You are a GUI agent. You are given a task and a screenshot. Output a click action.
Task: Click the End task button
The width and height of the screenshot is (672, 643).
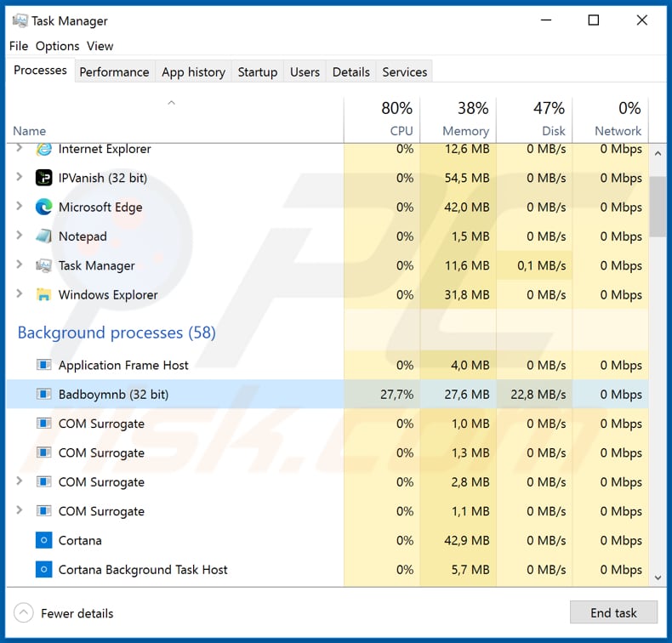point(613,612)
